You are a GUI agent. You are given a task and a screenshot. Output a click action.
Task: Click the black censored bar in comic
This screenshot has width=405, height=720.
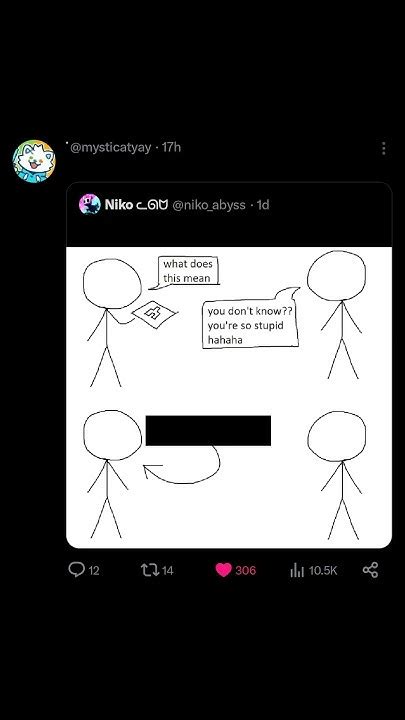click(x=208, y=430)
